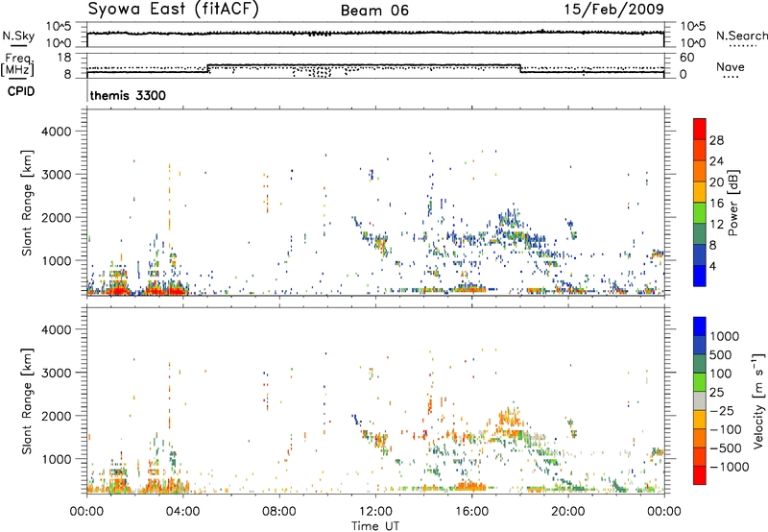Click the Velocity colorbar segment between 100 and 500
Image resolution: width=768 pixels, height=532 pixels.
700,364
